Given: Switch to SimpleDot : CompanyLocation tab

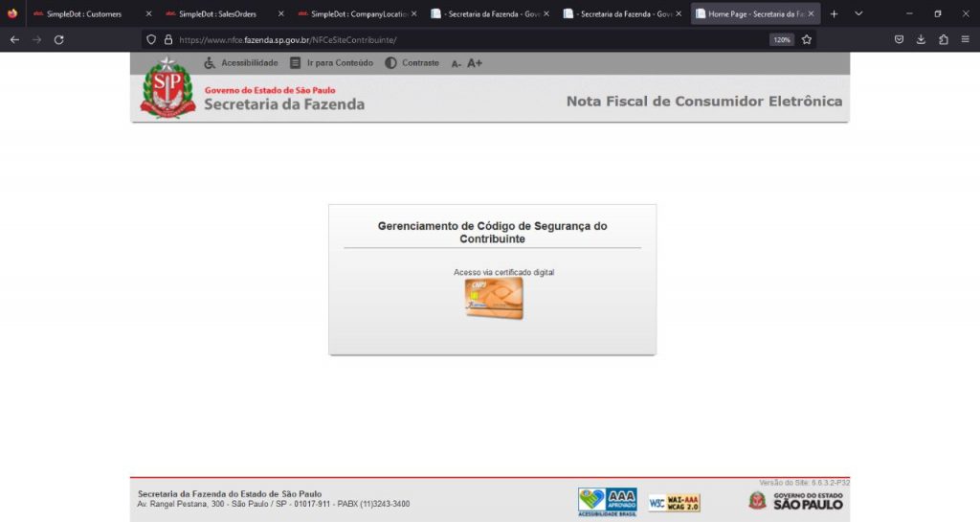Looking at the screenshot, I should pos(350,14).
